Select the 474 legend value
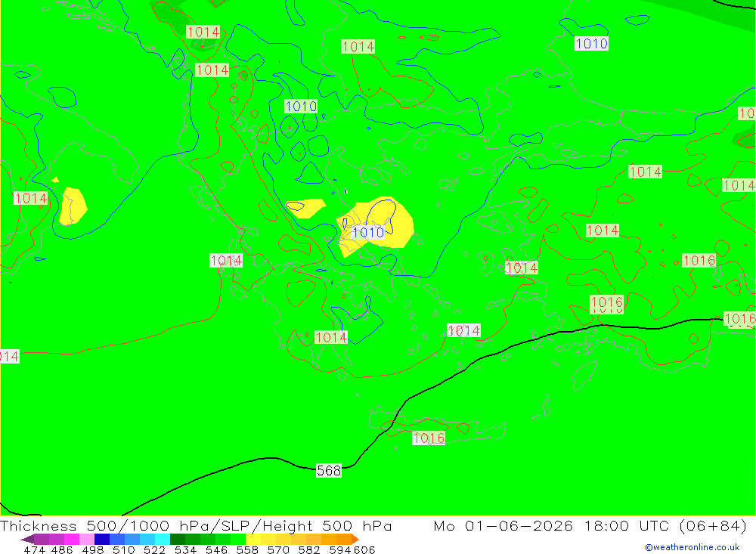Viewport: 756px width, 554px height. [34, 550]
